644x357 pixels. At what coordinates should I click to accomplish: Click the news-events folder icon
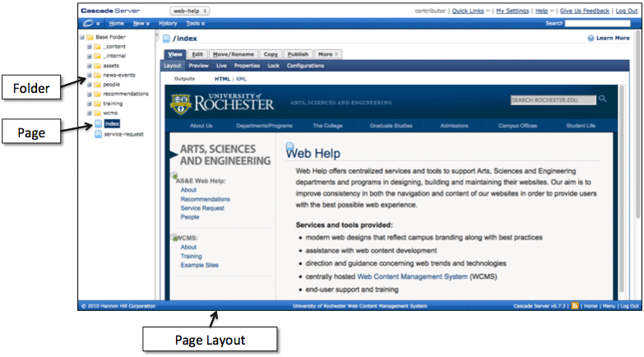pos(97,75)
